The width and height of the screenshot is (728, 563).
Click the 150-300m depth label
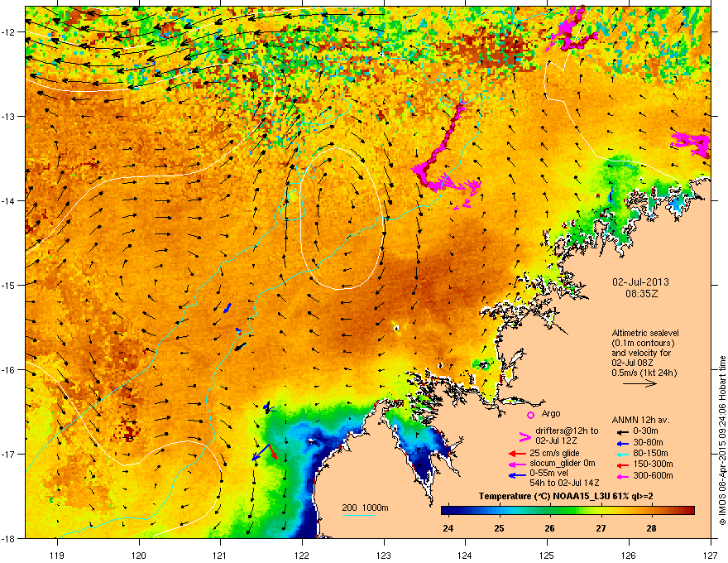pos(653,464)
